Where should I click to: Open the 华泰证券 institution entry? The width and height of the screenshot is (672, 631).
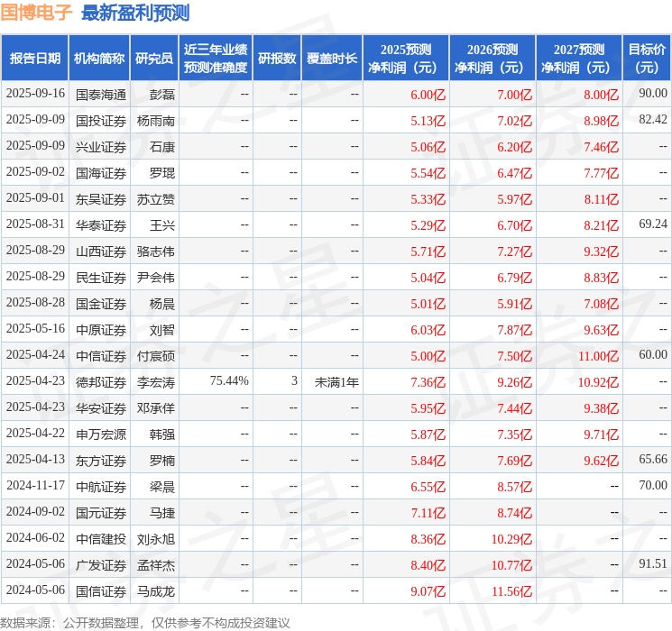(x=101, y=225)
